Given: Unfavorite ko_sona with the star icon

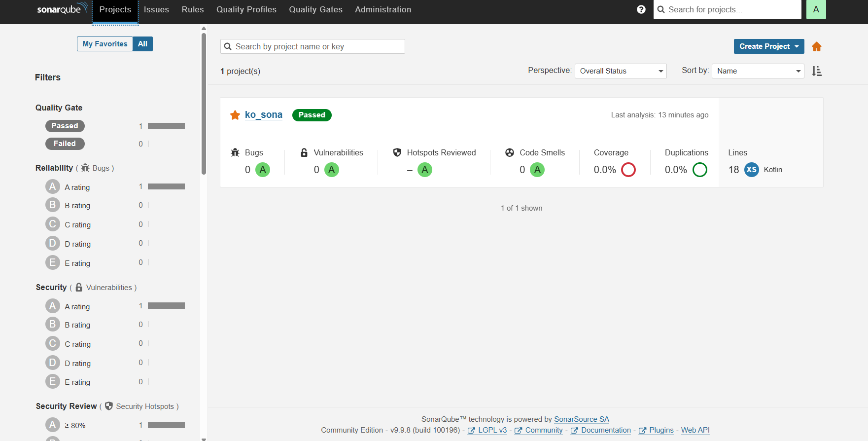Looking at the screenshot, I should 235,115.
